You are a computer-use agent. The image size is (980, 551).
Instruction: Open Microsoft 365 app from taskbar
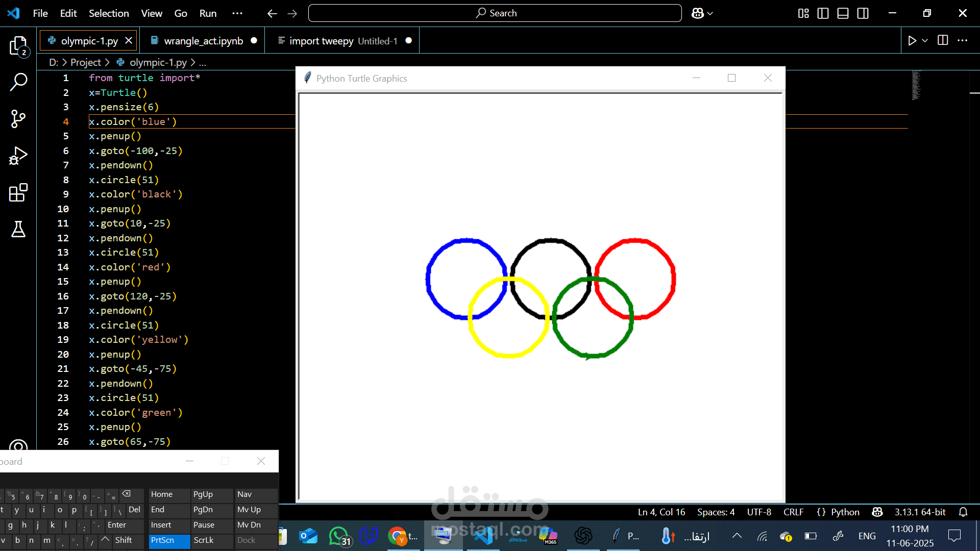[x=549, y=536]
